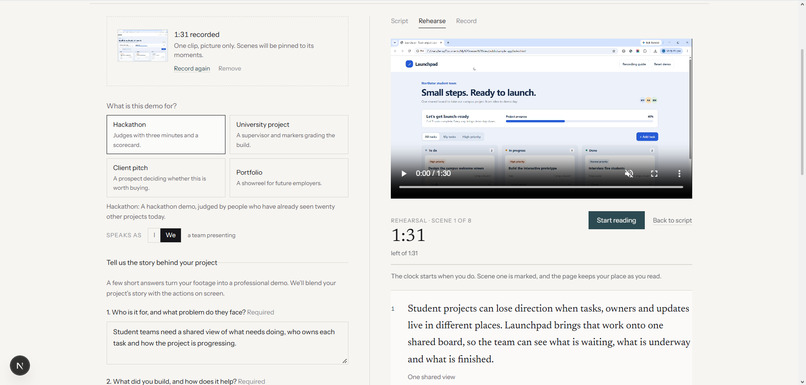Screen dimensions: 806x385
Task: Switch to the Script tab
Action: click(399, 21)
